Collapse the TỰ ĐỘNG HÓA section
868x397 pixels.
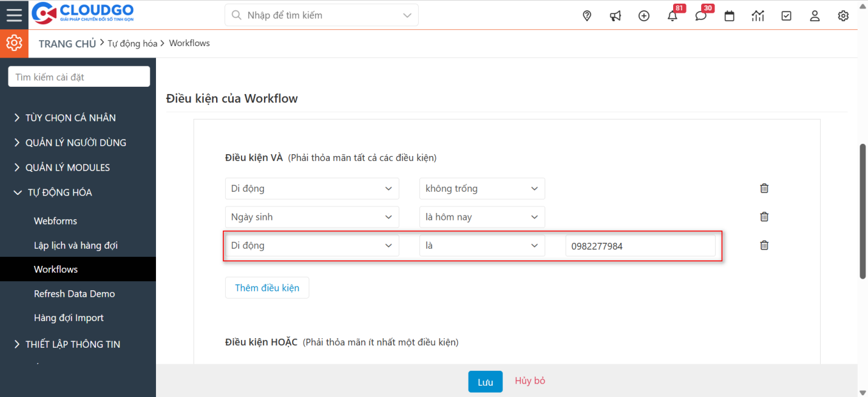[x=59, y=192]
